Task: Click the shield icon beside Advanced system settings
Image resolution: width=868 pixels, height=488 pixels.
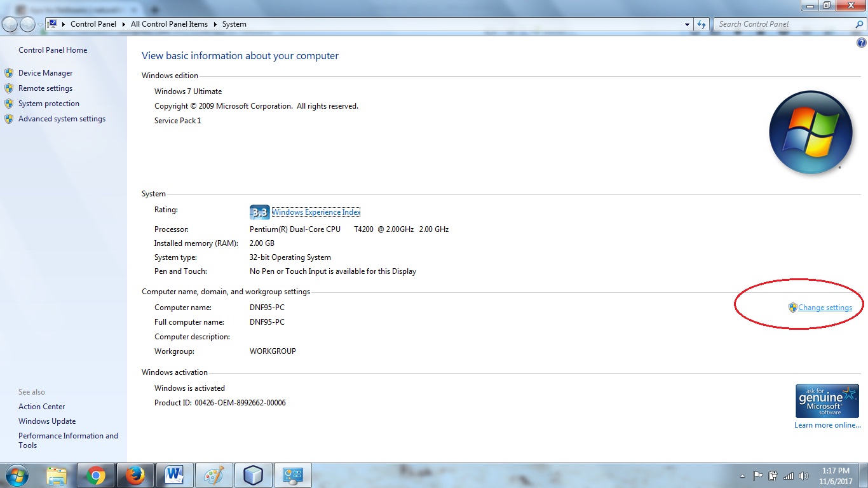Action: tap(9, 119)
